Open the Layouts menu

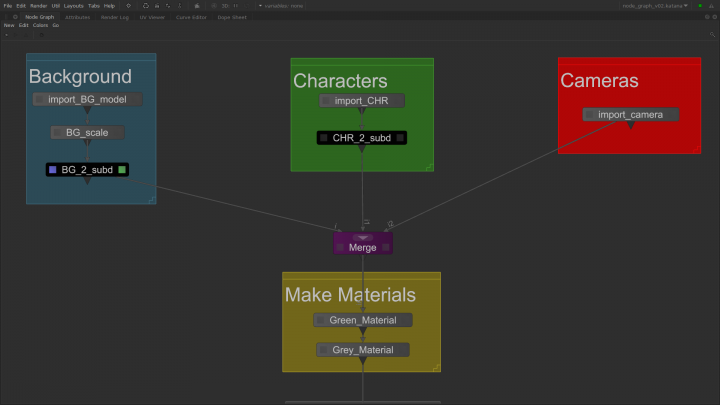(74, 6)
